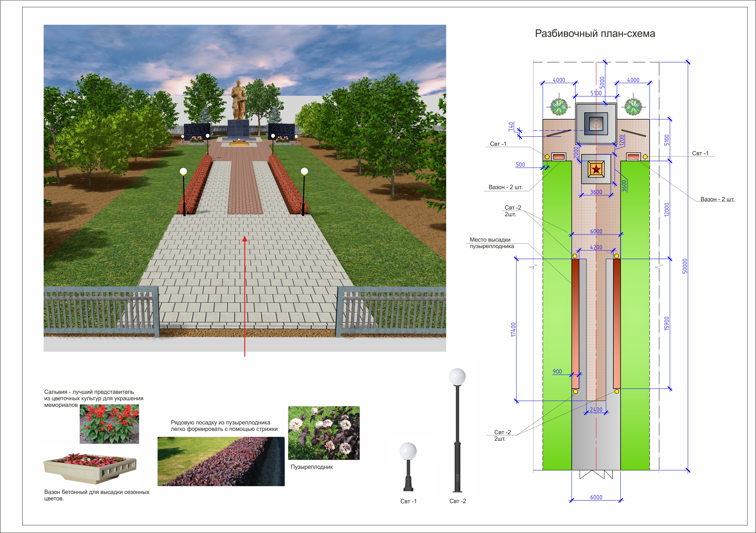The height and width of the screenshot is (533, 756).
Task: Click the right conifer tree symbol on plan
Action: pos(633,107)
